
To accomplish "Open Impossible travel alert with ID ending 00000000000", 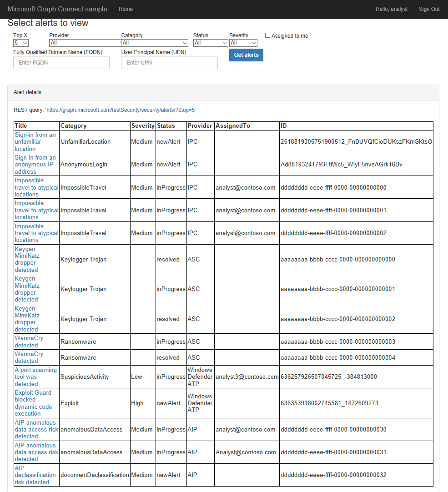I will [x=36, y=187].
